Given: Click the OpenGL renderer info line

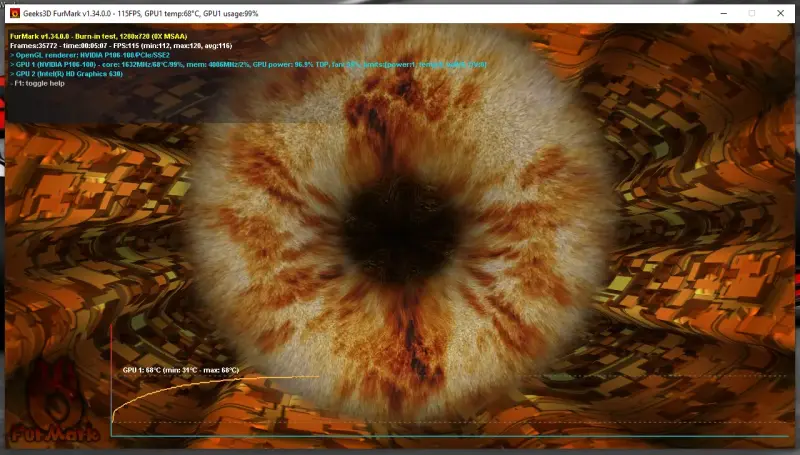Looking at the screenshot, I should (x=90, y=55).
